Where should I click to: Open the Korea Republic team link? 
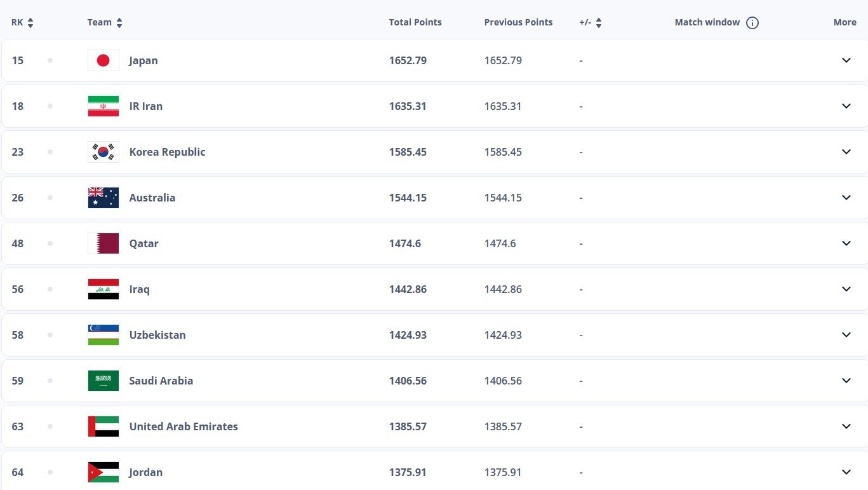click(x=168, y=152)
